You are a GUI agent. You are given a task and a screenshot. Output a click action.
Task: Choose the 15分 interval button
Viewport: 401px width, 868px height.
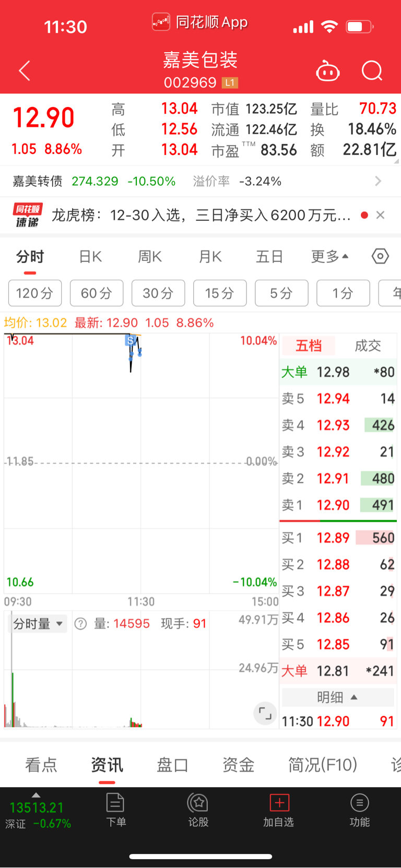(x=220, y=293)
